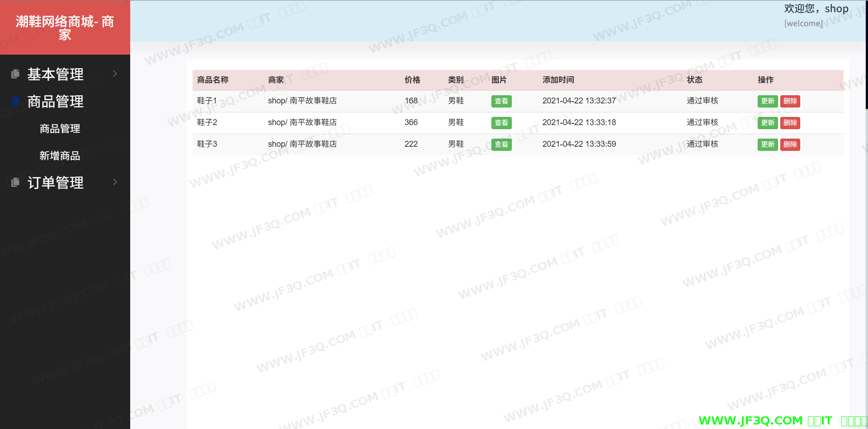The image size is (868, 429).
Task: View image for 鞋子1
Action: [x=501, y=101]
